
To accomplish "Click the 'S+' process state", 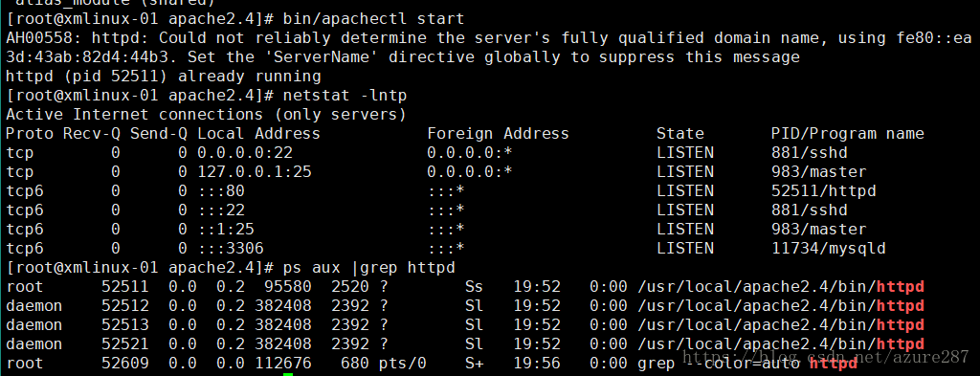I will tap(475, 364).
